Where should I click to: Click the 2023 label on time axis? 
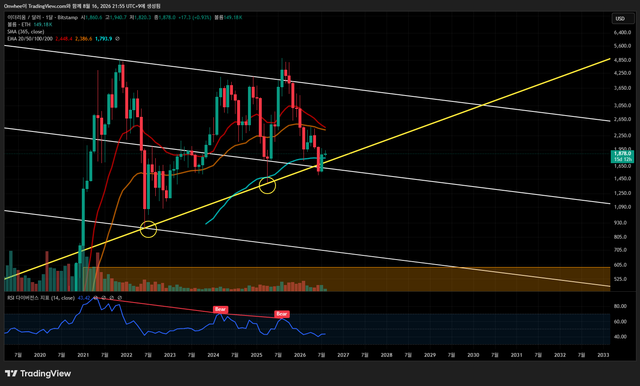pos(170,355)
